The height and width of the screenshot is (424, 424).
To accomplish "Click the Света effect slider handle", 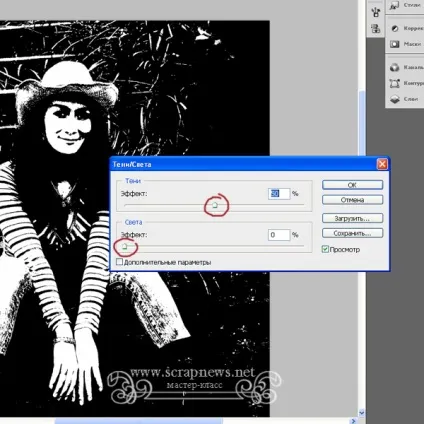I will click(125, 246).
